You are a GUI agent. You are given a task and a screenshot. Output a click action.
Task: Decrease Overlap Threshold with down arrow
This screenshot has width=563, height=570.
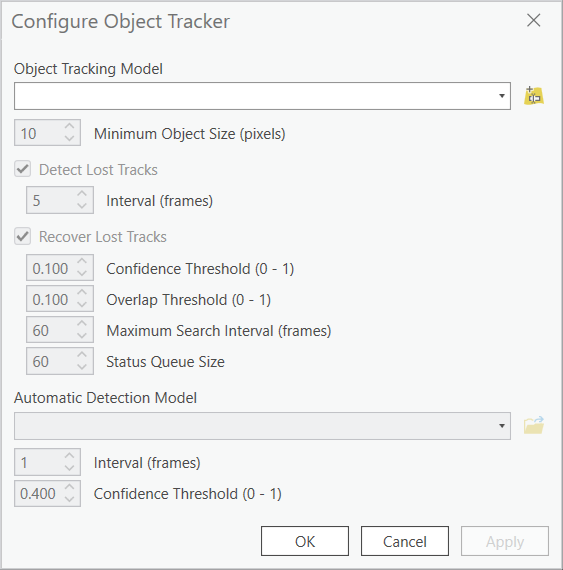click(x=82, y=304)
